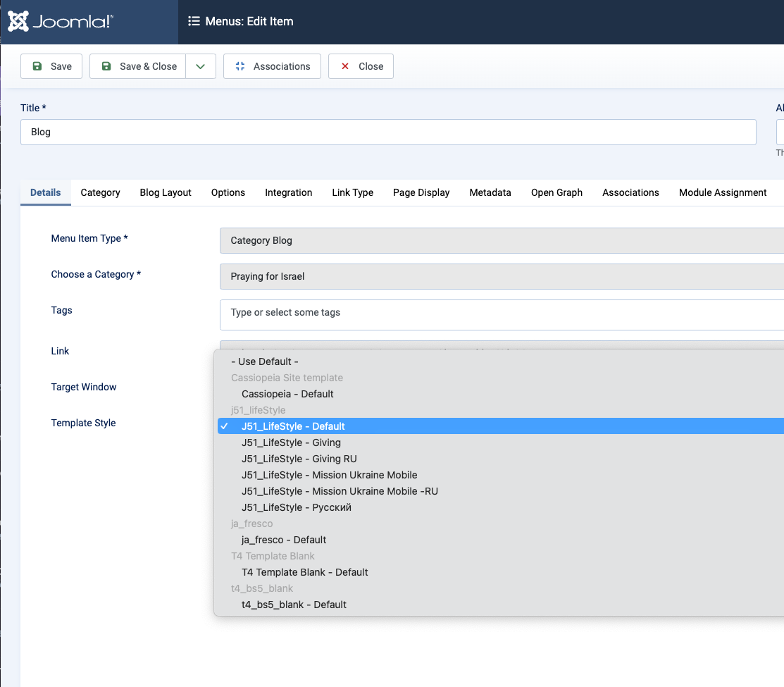784x687 pixels.
Task: Pick J51_LifeStyle - Mission Ukraine Mobile
Action: 329,475
